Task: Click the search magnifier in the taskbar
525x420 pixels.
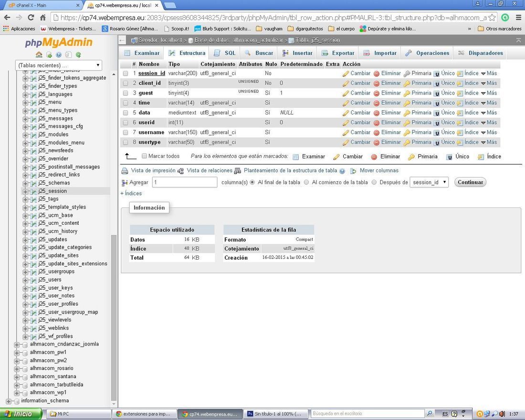Action: (429, 414)
